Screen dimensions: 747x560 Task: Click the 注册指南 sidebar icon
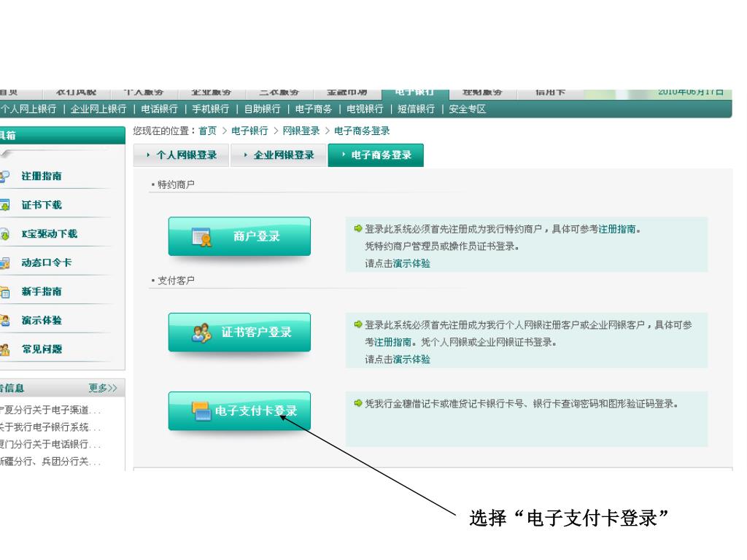tap(5, 176)
